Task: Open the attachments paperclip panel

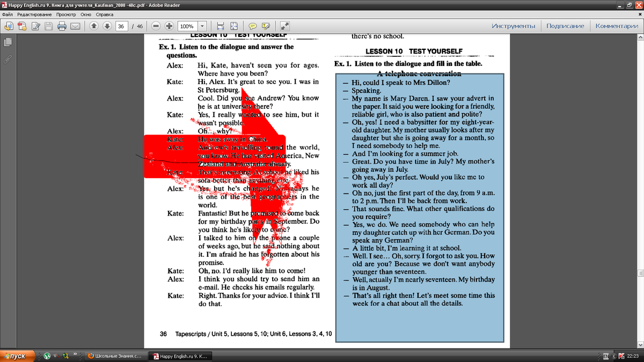Action: tap(8, 59)
